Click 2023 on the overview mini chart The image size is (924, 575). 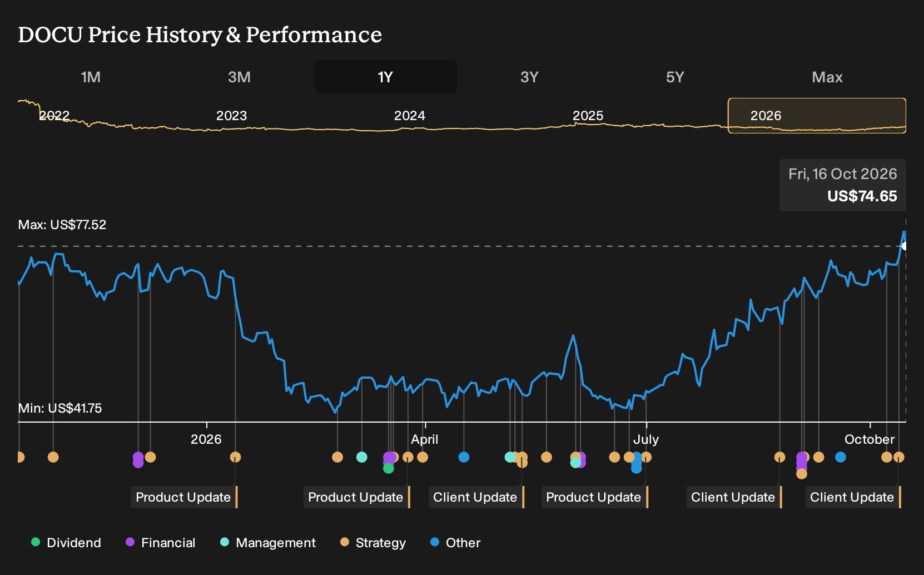[231, 116]
